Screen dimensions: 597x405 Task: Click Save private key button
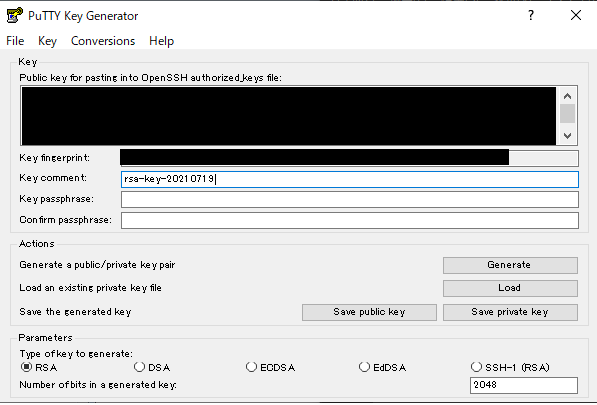pos(510,312)
